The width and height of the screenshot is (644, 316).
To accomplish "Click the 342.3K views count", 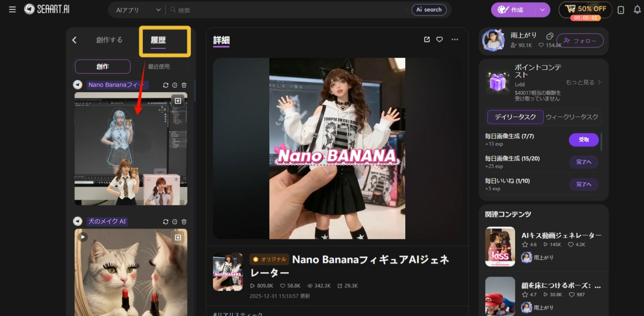I will 319,286.
